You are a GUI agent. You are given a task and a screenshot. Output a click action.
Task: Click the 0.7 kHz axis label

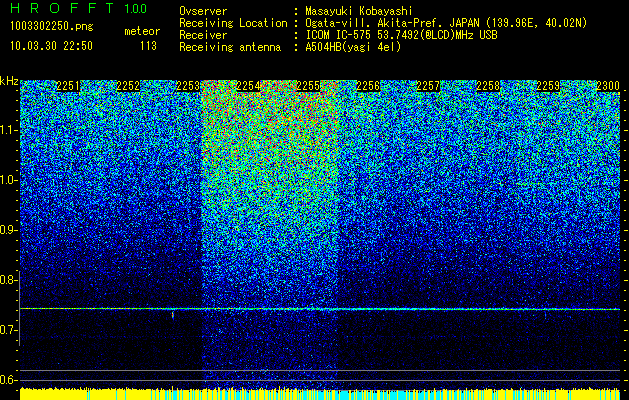(x=8, y=330)
